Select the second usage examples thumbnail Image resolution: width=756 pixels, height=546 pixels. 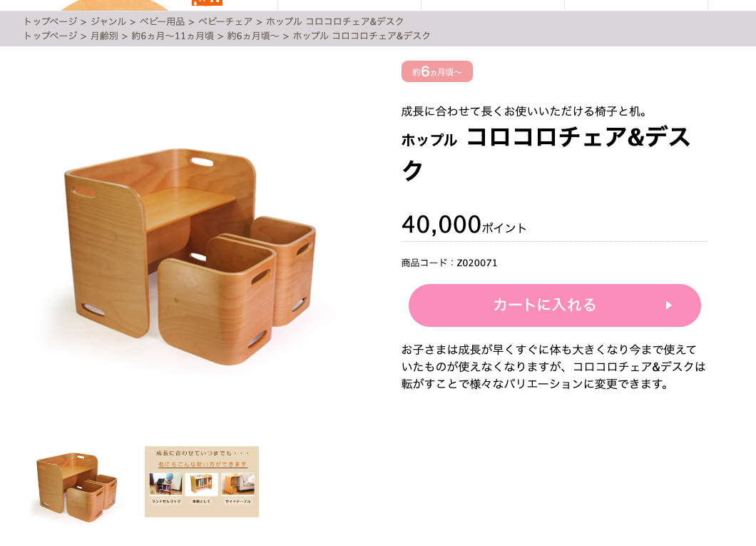pyautogui.click(x=202, y=481)
